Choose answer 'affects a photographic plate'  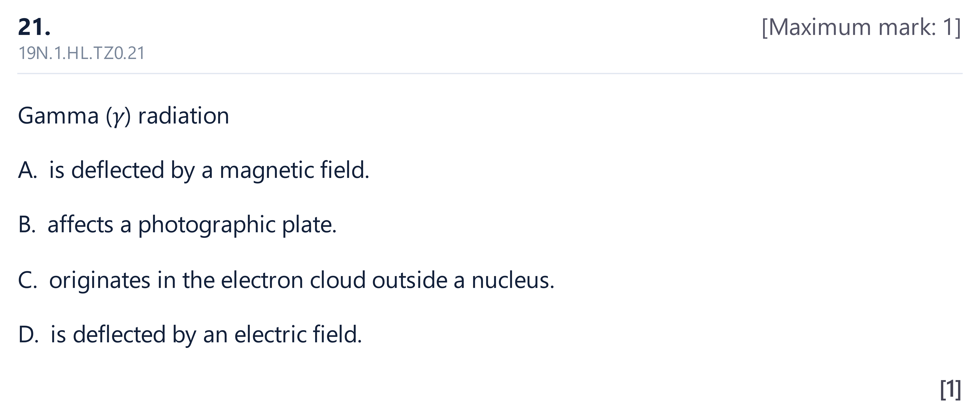[x=192, y=225]
